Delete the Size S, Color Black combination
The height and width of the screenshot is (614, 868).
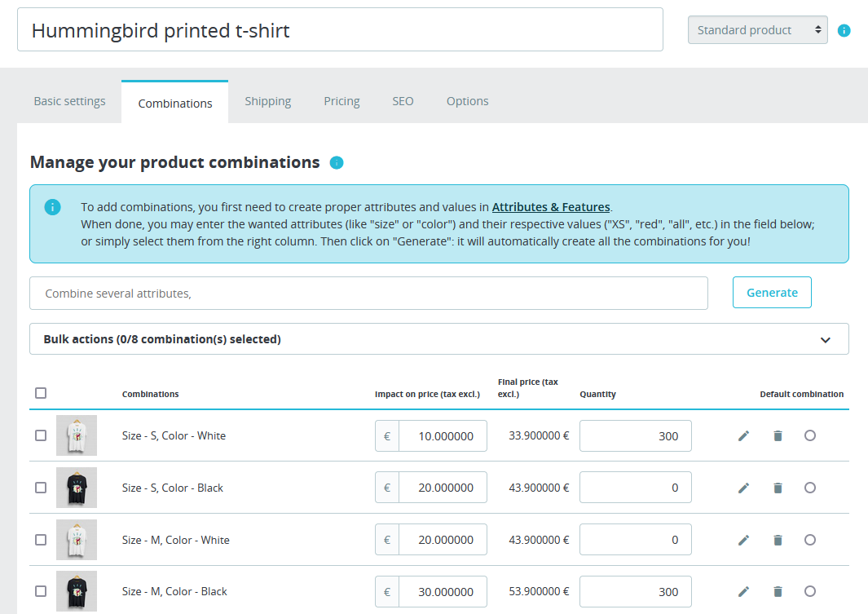pyautogui.click(x=778, y=488)
